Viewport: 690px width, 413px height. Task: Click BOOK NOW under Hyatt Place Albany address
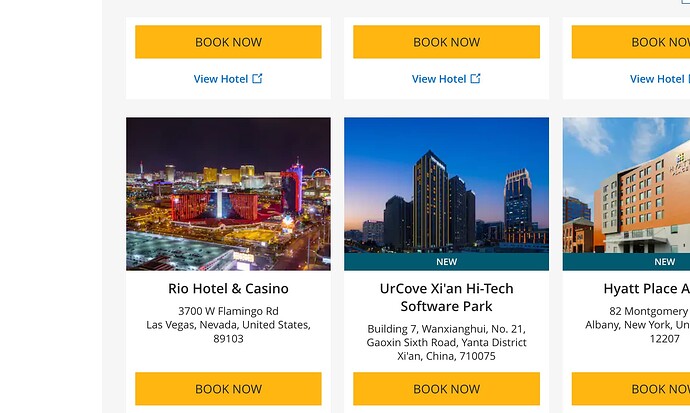coord(631,389)
